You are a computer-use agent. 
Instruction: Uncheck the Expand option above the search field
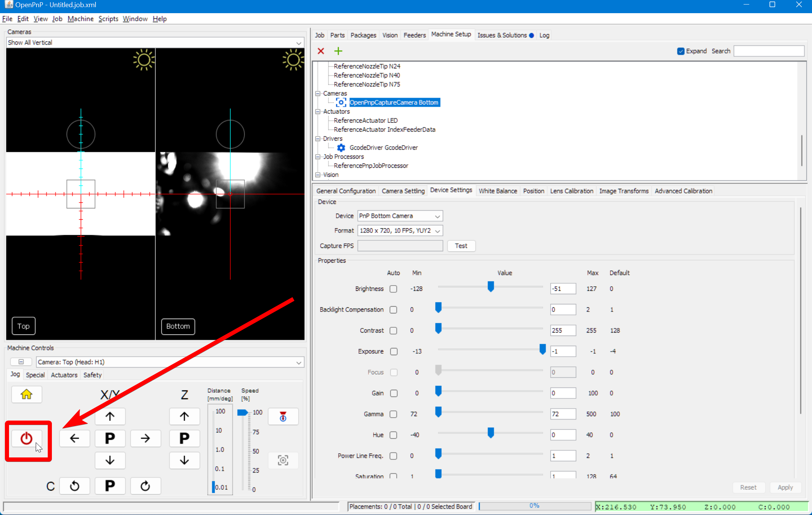(680, 51)
